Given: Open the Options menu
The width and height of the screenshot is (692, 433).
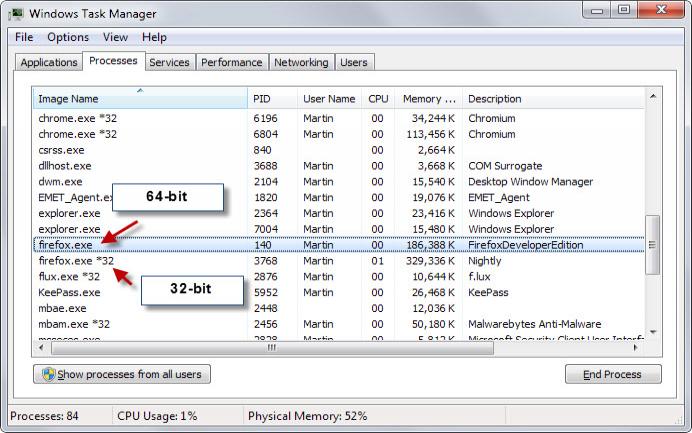Looking at the screenshot, I should tap(68, 37).
